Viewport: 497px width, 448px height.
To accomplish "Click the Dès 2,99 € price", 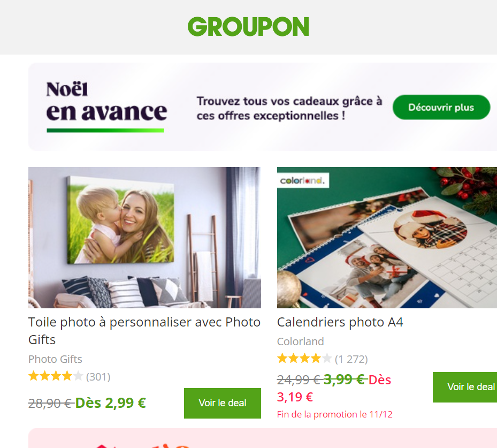I will [x=111, y=403].
